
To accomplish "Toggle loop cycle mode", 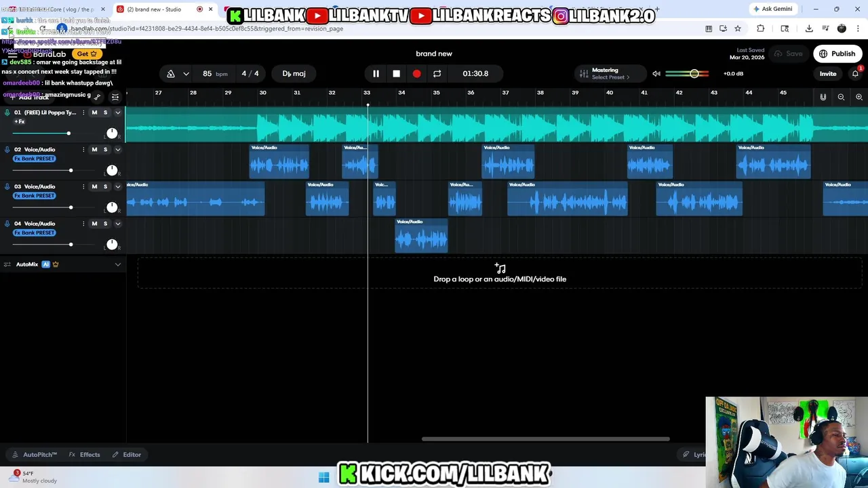I will [x=437, y=73].
